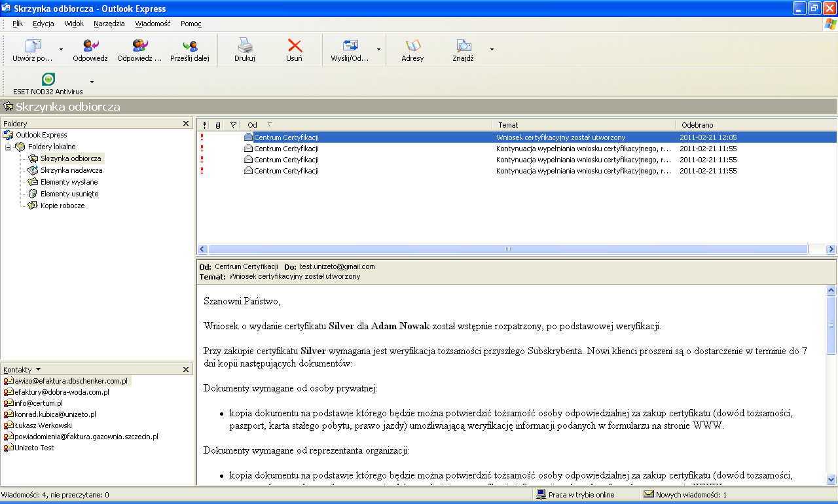Open the Kontakty dropdown menu
Screen dimensions: 838x504
pyautogui.click(x=38, y=370)
